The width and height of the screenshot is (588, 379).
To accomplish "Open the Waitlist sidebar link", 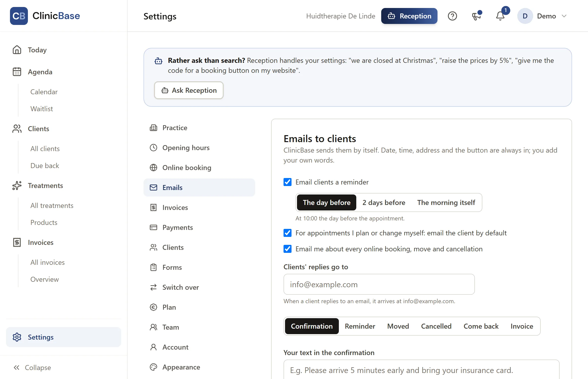I will click(42, 109).
